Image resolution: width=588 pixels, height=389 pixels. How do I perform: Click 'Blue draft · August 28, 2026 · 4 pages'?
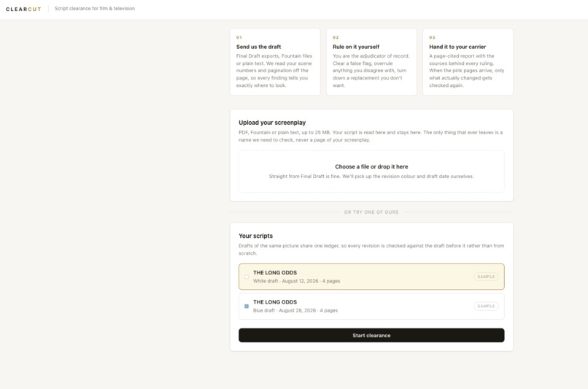coord(295,311)
